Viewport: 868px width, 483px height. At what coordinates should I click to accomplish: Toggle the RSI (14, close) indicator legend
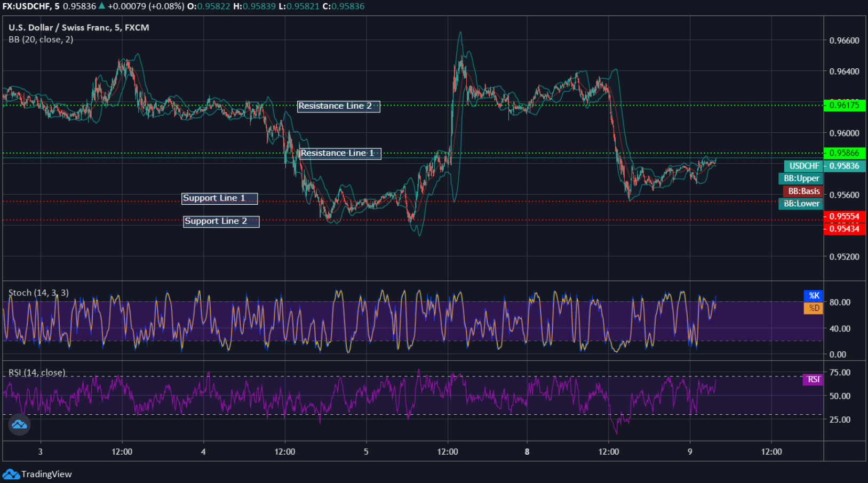pos(37,373)
